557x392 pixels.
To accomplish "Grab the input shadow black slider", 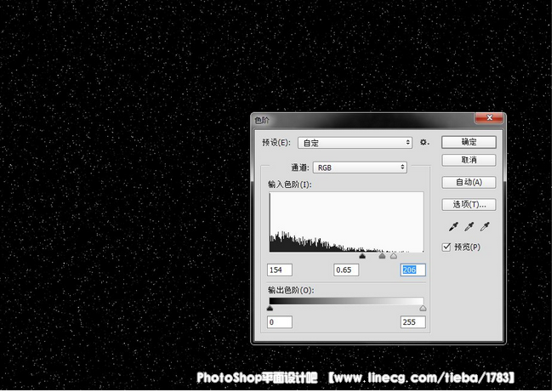I will tap(362, 255).
